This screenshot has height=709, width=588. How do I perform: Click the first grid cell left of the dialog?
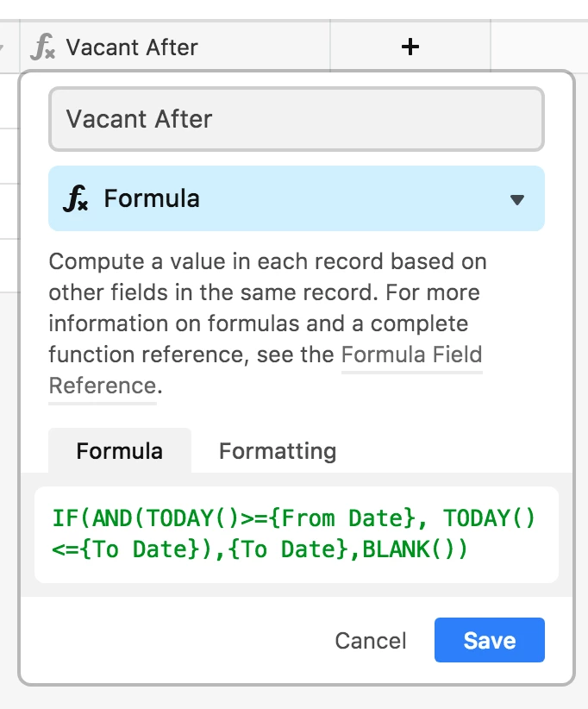pyautogui.click(x=9, y=101)
